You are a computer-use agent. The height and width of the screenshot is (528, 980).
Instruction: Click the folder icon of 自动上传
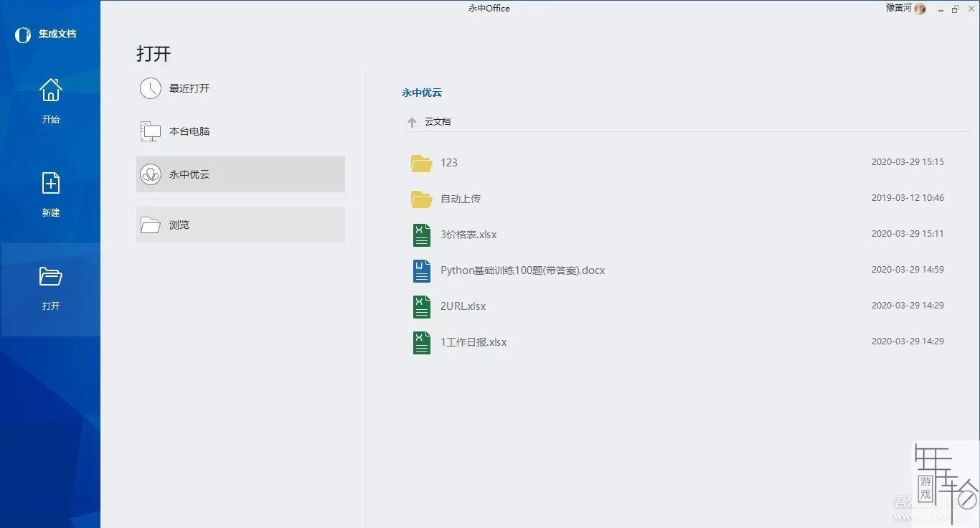[x=422, y=199]
